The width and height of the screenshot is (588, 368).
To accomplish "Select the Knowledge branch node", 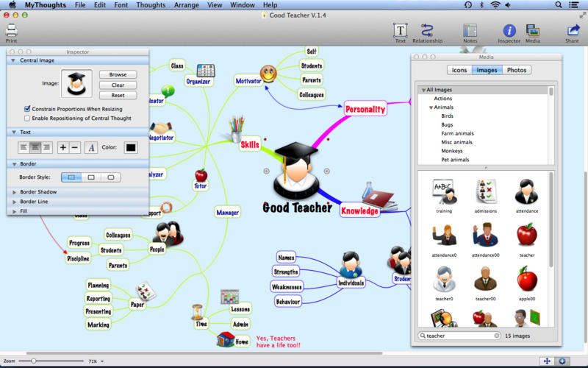I will click(359, 210).
